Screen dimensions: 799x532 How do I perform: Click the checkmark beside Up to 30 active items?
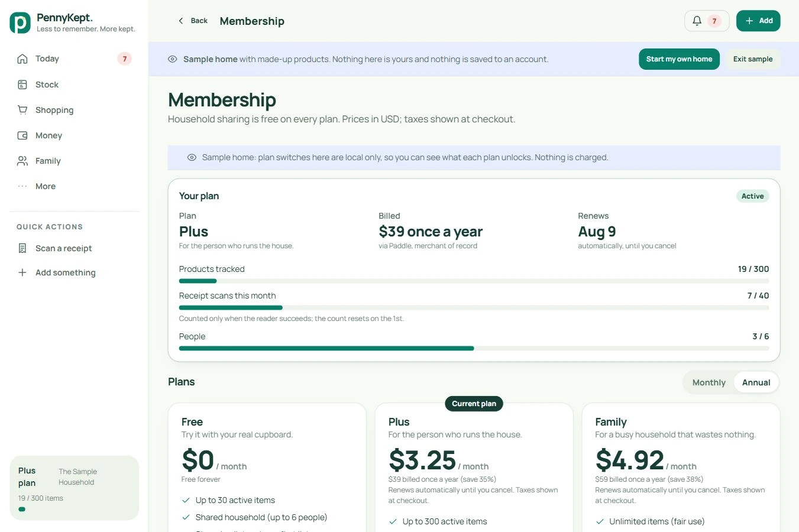(186, 500)
